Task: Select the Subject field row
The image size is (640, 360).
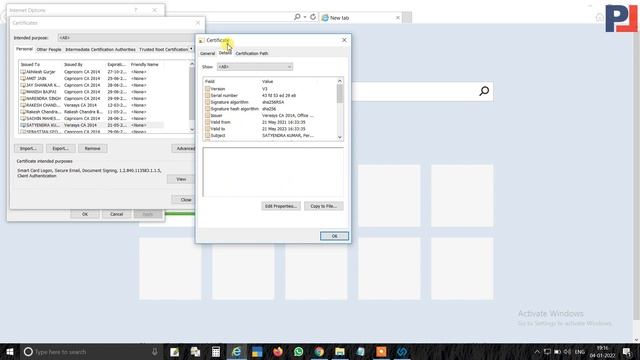Action: [271, 136]
